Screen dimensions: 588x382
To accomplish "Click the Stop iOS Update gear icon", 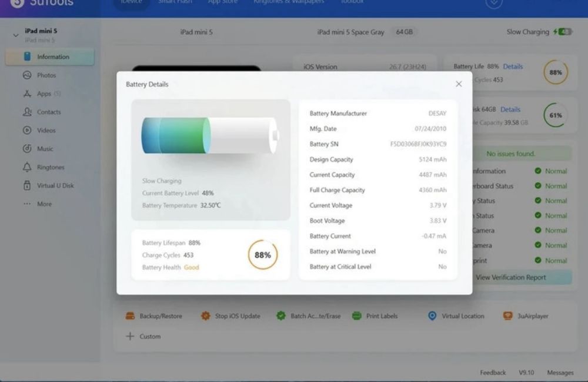I will (205, 316).
